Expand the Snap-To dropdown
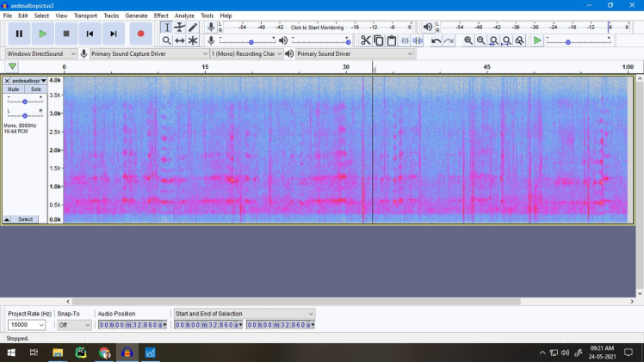Screen dimensions: 644x362 75,325
